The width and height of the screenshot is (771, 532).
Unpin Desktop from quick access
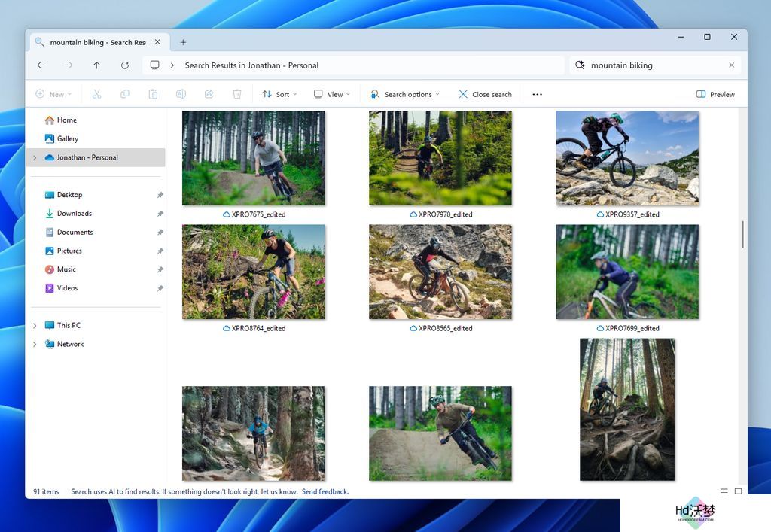[160, 195]
